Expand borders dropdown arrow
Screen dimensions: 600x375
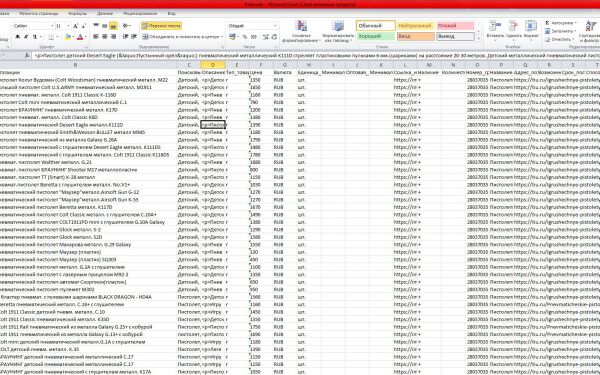tap(57, 37)
